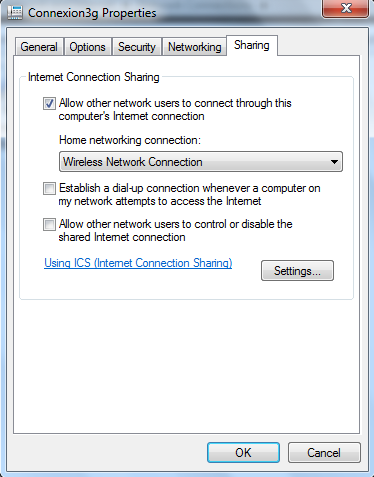Viewport: 374px width, 477px height.
Task: Enable the establish dial-up connection checkbox
Action: (49, 188)
